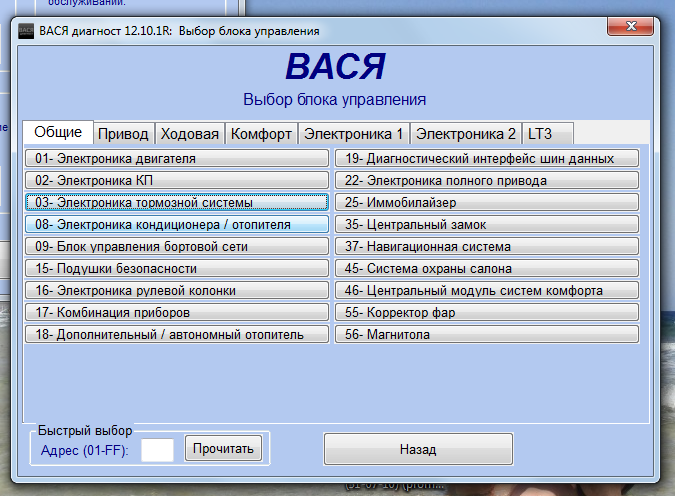
Task: Click the ВАСЯ app icon in title bar
Action: [x=26, y=31]
